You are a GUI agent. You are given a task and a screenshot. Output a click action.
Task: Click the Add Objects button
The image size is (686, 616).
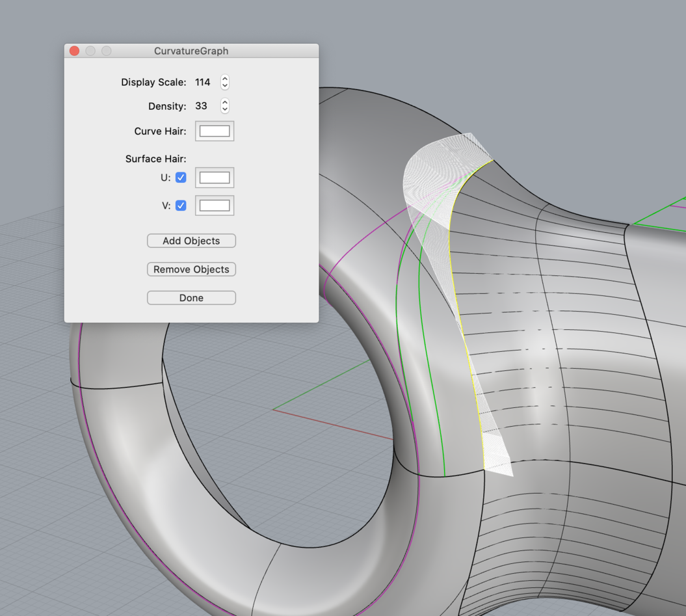point(191,241)
